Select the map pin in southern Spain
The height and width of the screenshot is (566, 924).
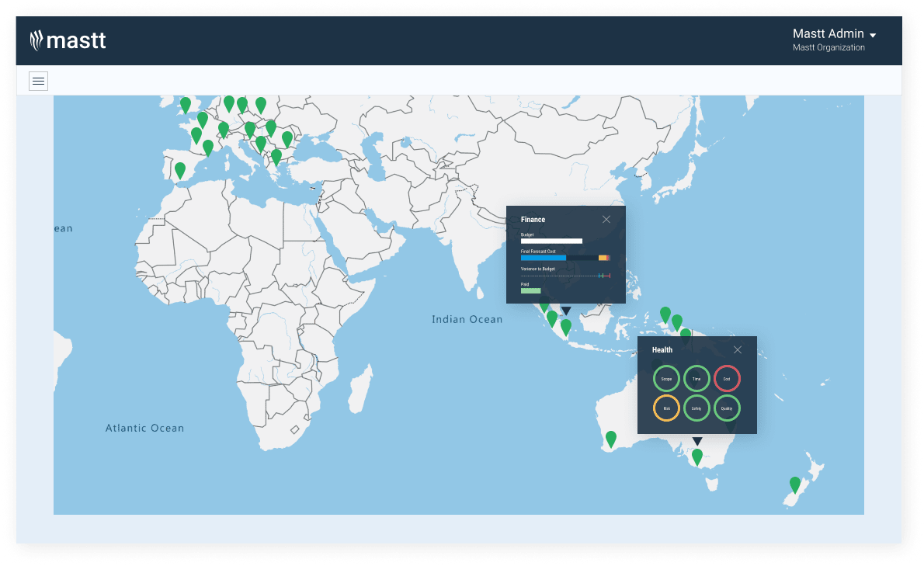point(180,171)
